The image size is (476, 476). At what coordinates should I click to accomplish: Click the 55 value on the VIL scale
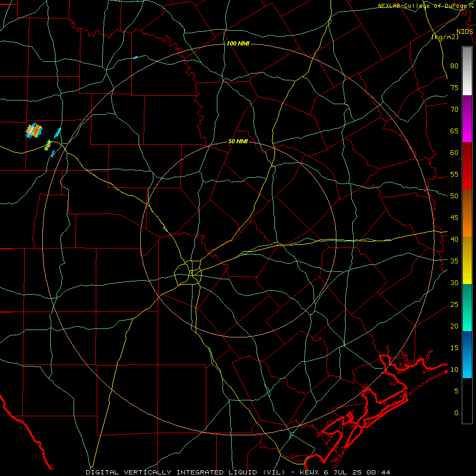pyautogui.click(x=454, y=175)
